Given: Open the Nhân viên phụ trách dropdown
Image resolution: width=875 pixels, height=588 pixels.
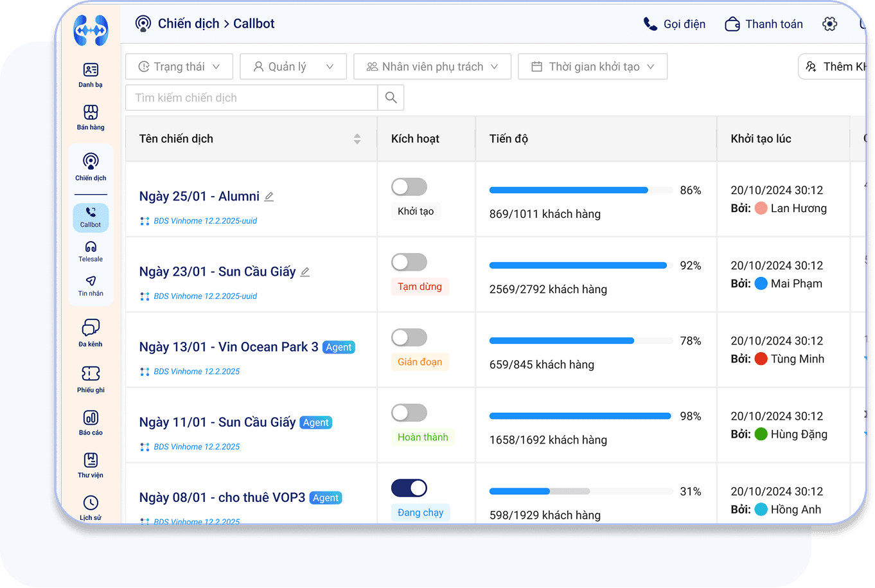Looking at the screenshot, I should (x=432, y=67).
